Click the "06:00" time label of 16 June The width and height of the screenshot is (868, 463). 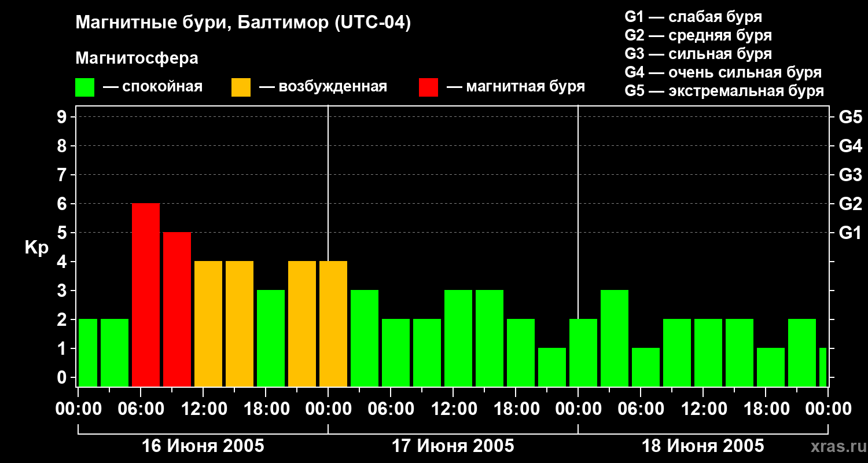click(141, 409)
